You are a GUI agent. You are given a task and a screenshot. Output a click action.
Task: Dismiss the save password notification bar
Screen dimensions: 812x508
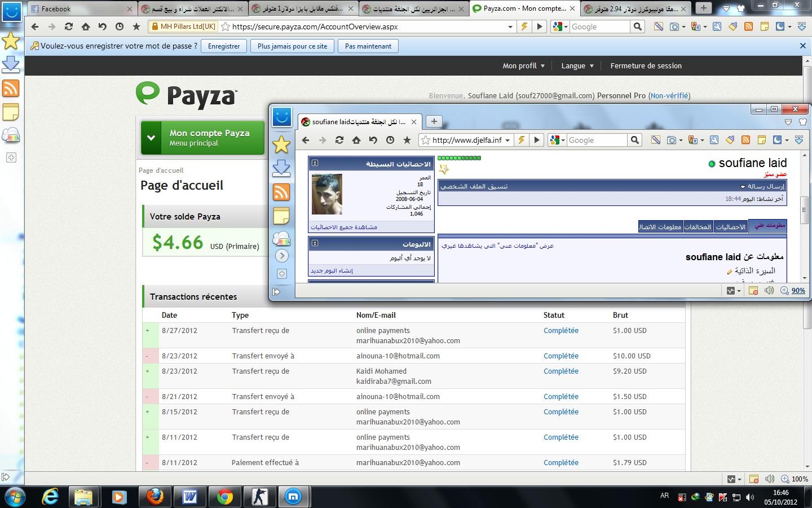tap(803, 46)
